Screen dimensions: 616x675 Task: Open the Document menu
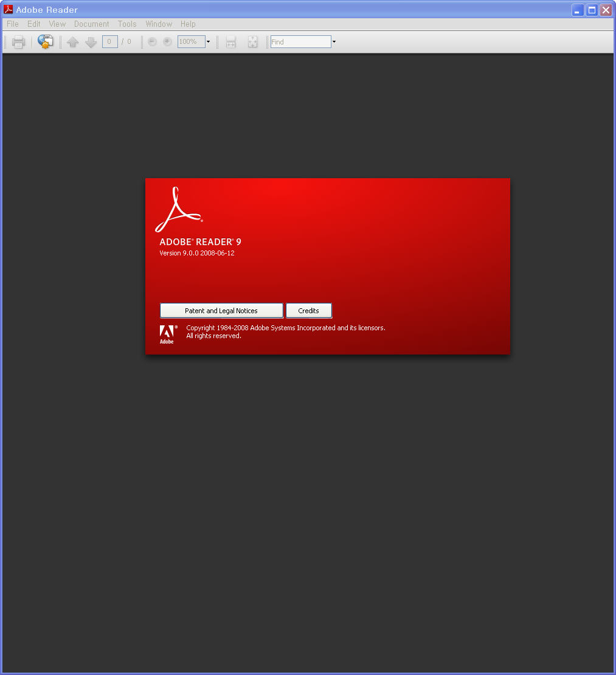[92, 24]
